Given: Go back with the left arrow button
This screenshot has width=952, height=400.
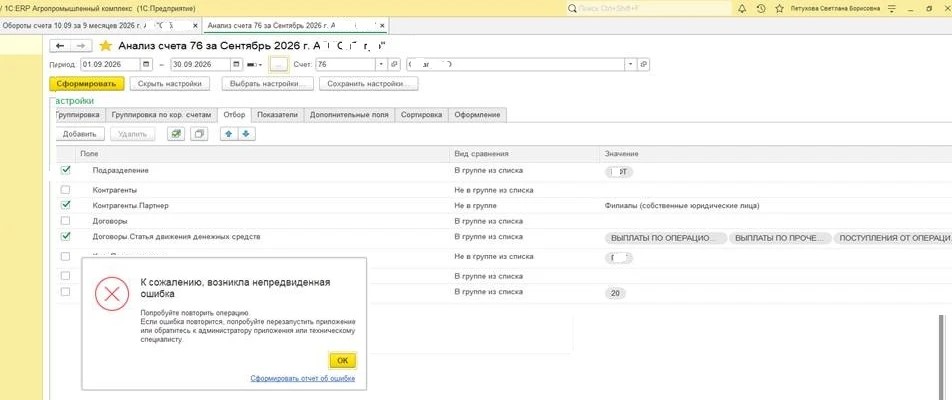Looking at the screenshot, I should pyautogui.click(x=60, y=46).
